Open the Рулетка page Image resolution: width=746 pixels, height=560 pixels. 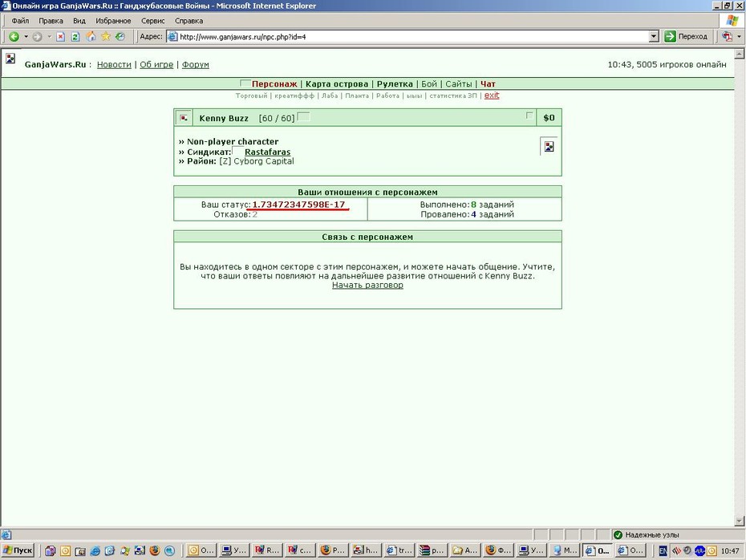395,83
